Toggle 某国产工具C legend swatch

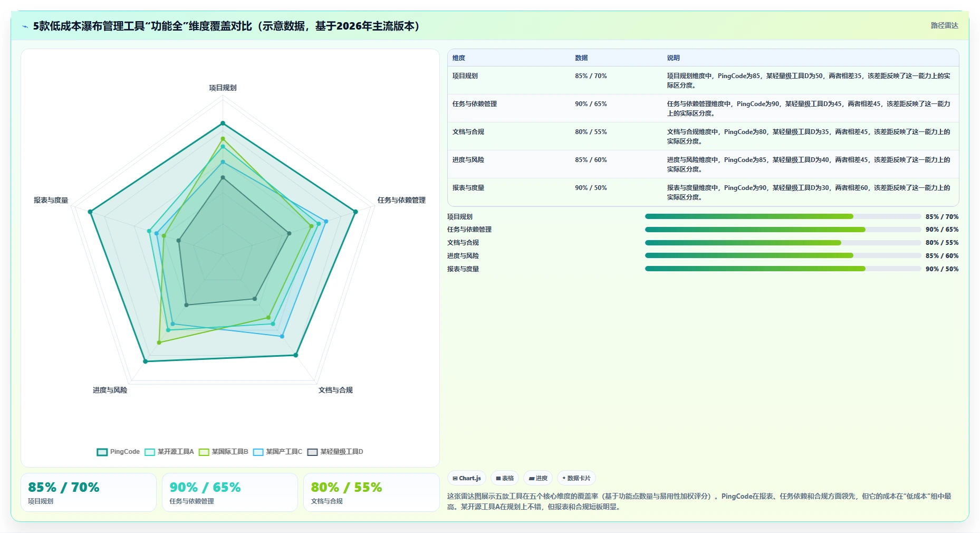pyautogui.click(x=258, y=452)
